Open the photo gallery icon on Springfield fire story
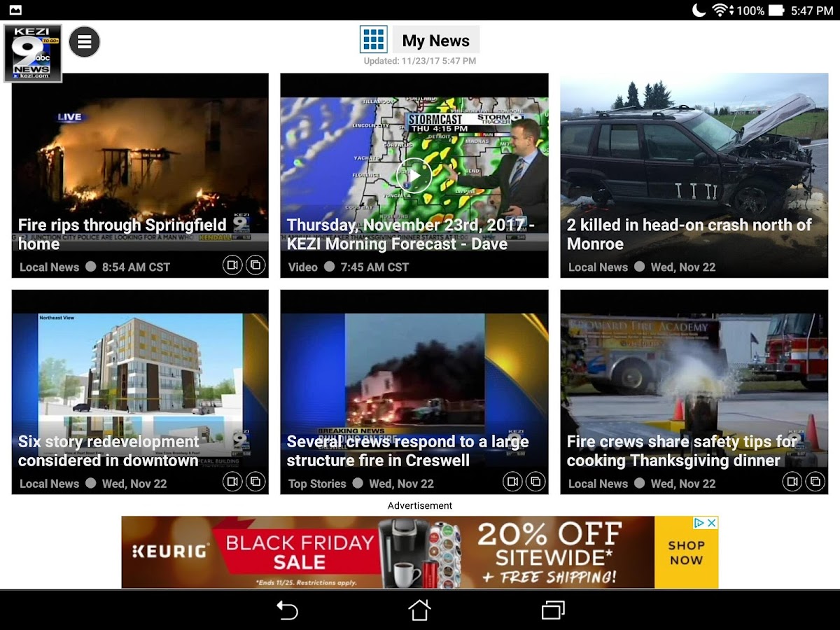 tap(256, 266)
